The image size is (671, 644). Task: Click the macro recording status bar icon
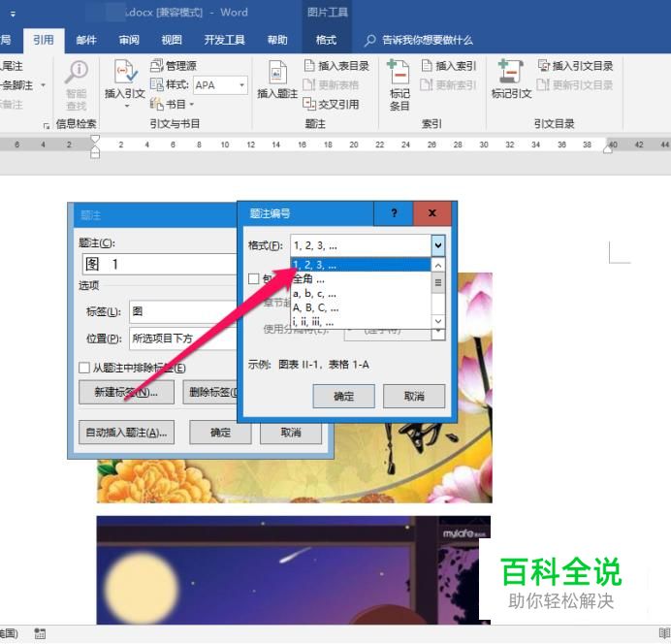(40, 633)
